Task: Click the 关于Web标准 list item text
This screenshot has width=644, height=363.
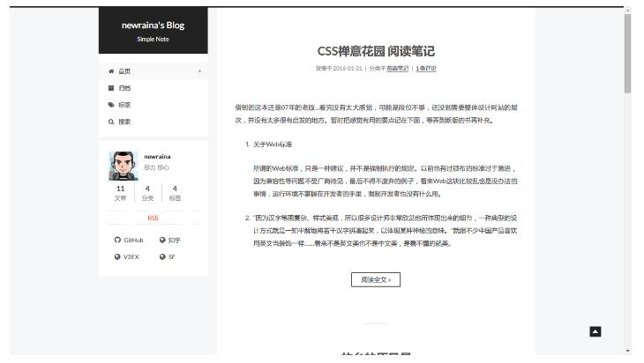Action: click(273, 144)
